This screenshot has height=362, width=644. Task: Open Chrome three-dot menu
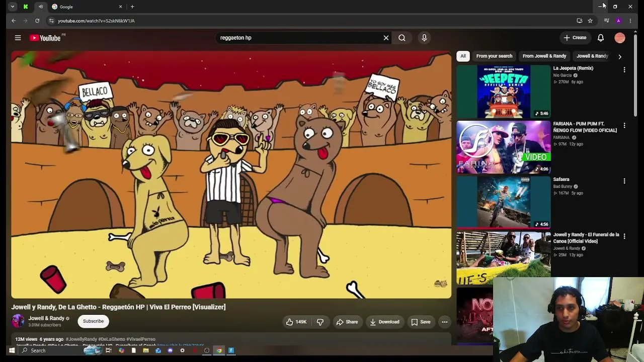click(x=630, y=21)
